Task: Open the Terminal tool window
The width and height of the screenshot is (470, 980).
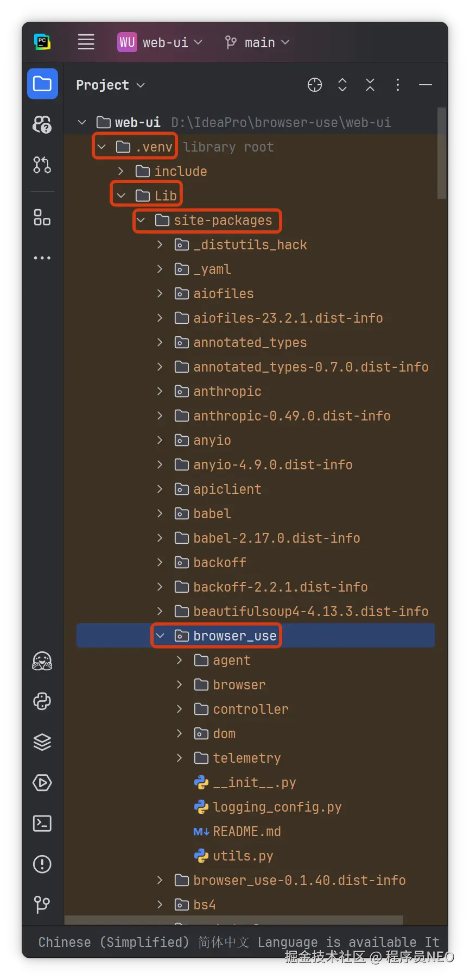Action: 42,824
